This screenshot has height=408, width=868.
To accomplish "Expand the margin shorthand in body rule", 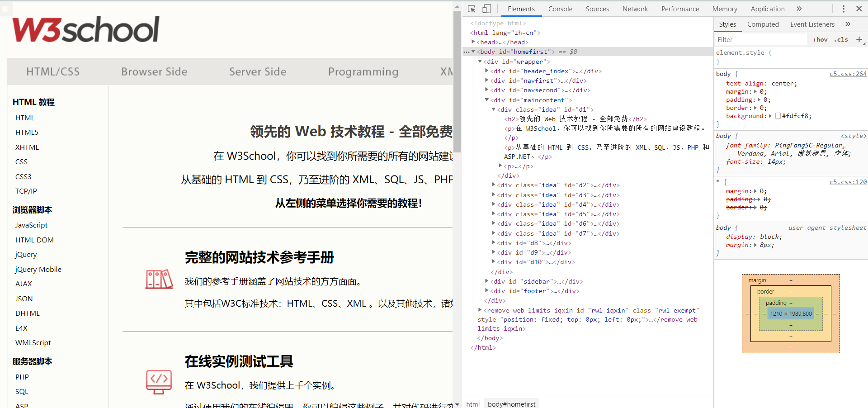I will pos(756,91).
